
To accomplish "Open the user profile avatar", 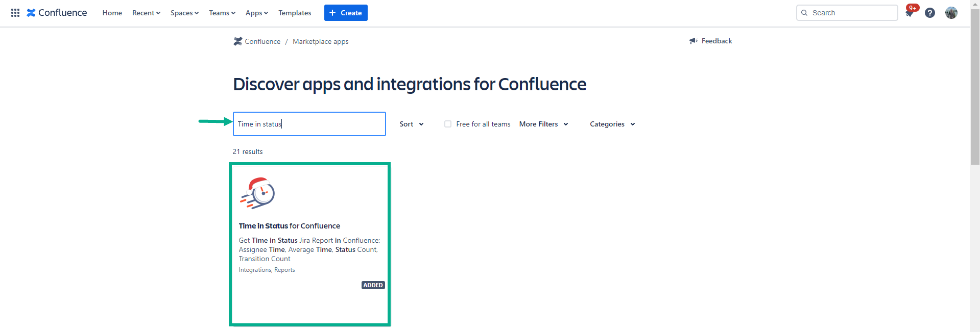I will 951,13.
